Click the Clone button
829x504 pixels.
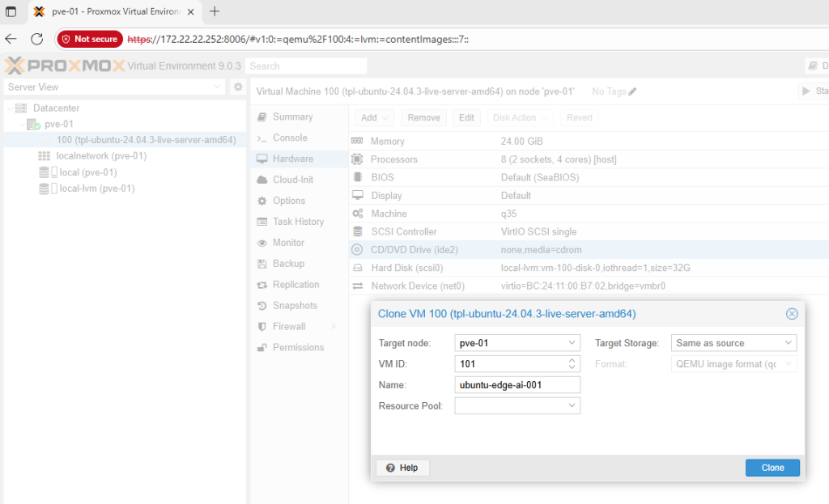tap(772, 468)
